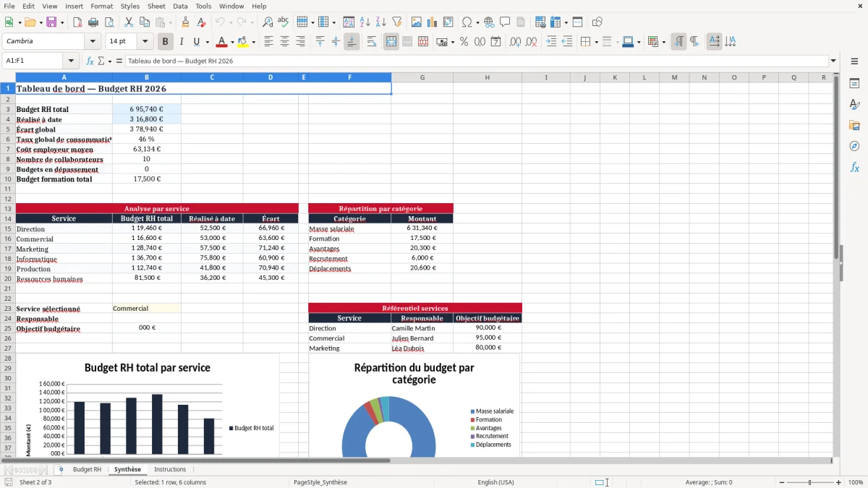
Task: Adjust the zoom slider in status bar
Action: pos(809,482)
